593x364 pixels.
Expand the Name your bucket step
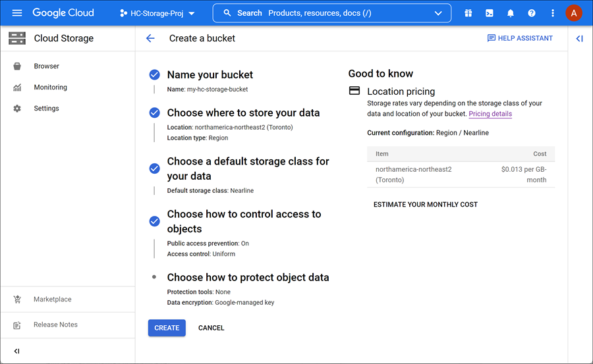[210, 75]
